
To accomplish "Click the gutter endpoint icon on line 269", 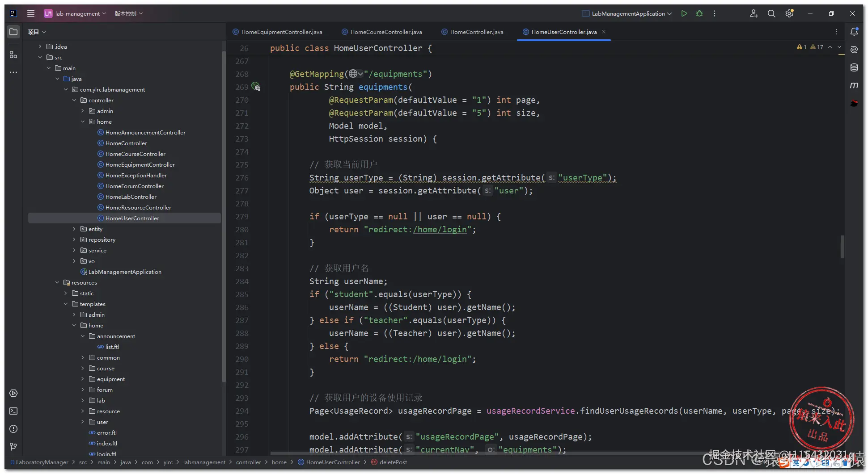I will pos(256,87).
